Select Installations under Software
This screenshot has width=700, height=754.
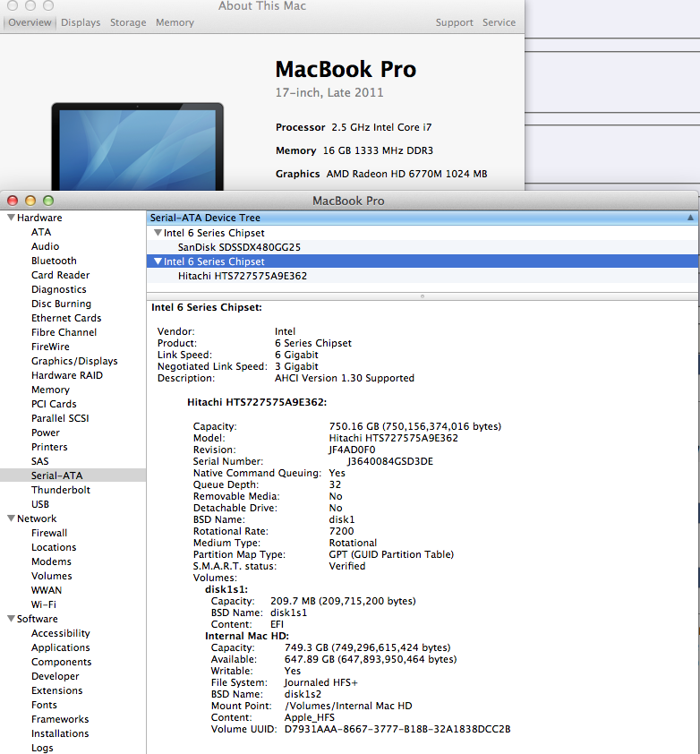coord(60,733)
